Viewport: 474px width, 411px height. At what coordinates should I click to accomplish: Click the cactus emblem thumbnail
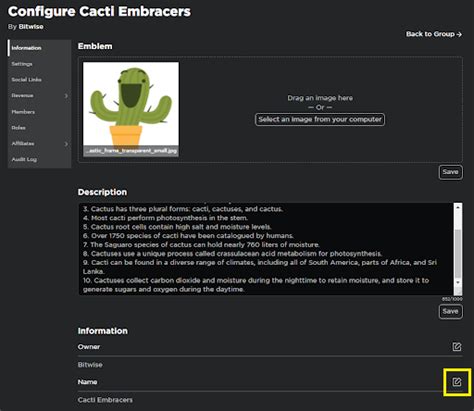pos(131,109)
